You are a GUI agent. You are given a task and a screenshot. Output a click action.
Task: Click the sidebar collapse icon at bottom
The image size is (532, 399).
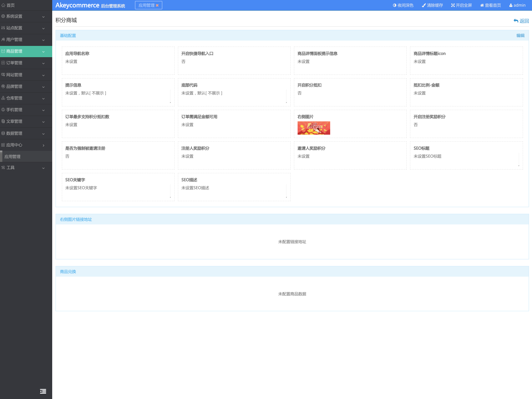[x=43, y=391]
